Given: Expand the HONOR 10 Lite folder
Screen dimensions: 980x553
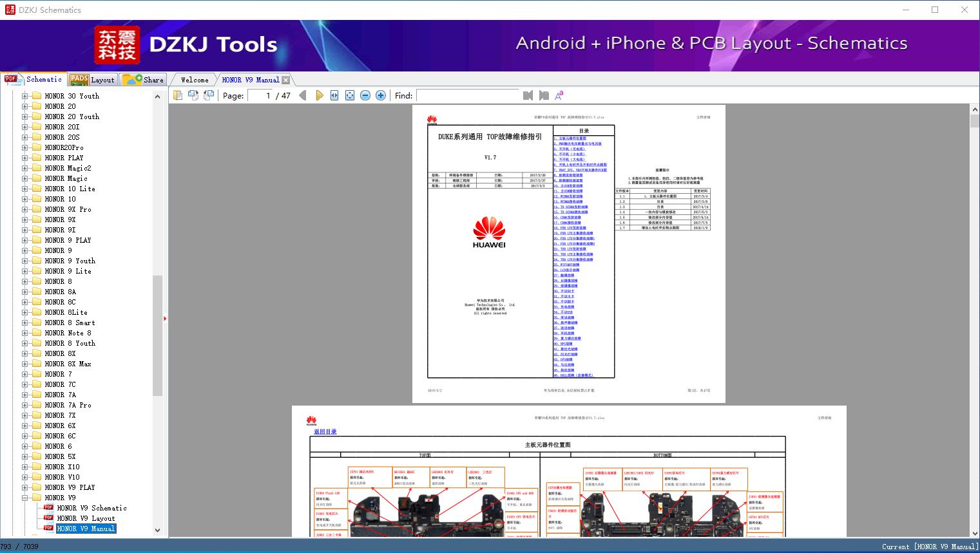Looking at the screenshot, I should (x=24, y=189).
